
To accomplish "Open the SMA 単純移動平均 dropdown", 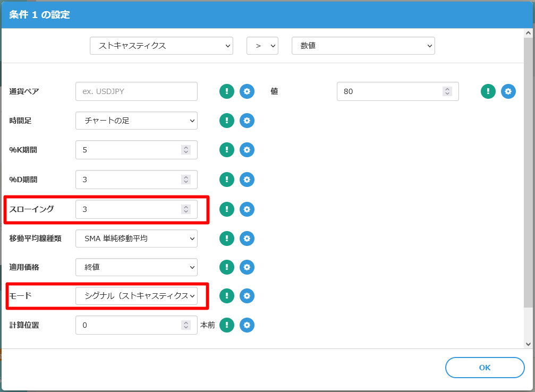I will [137, 238].
